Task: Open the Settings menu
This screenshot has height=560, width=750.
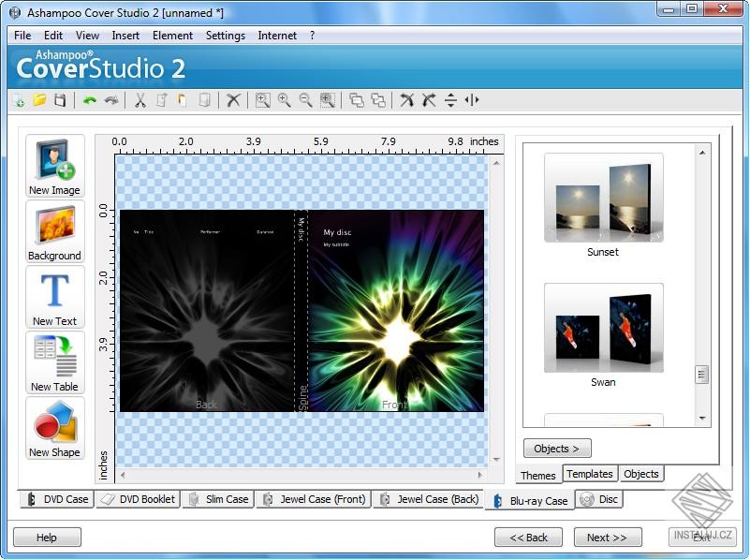Action: click(x=225, y=36)
